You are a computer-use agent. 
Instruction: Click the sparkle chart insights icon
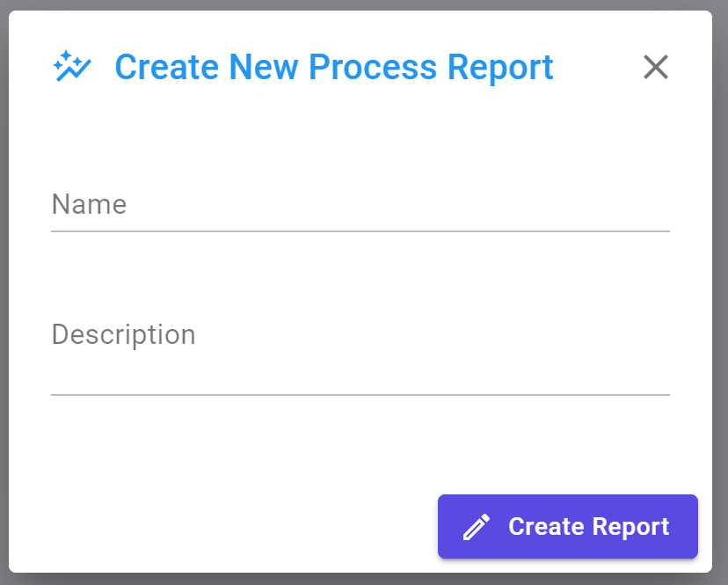72,66
